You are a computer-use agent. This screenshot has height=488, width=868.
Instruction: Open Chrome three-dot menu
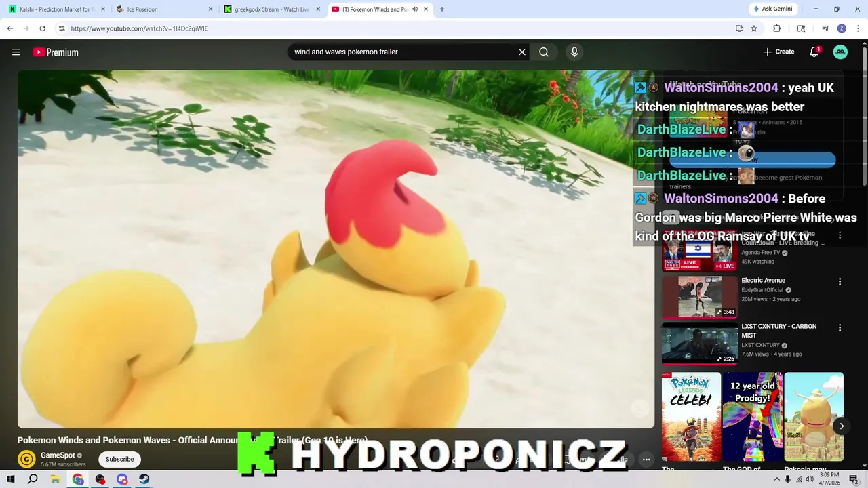858,28
